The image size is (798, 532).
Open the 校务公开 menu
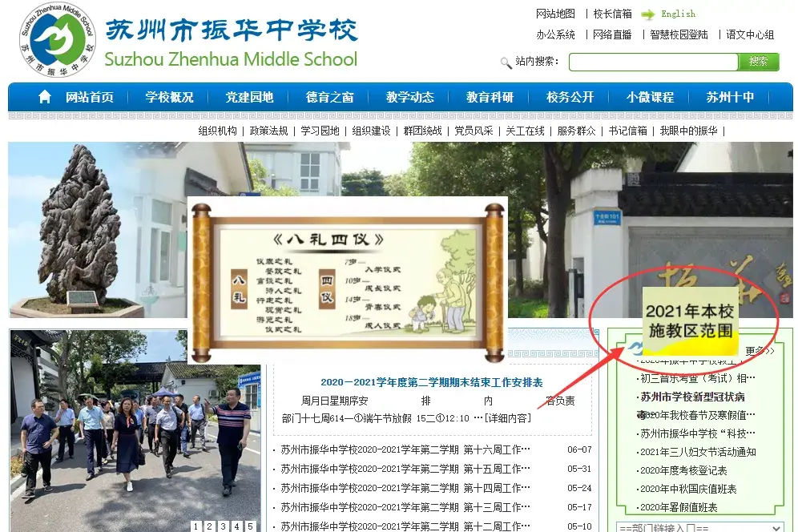570,97
